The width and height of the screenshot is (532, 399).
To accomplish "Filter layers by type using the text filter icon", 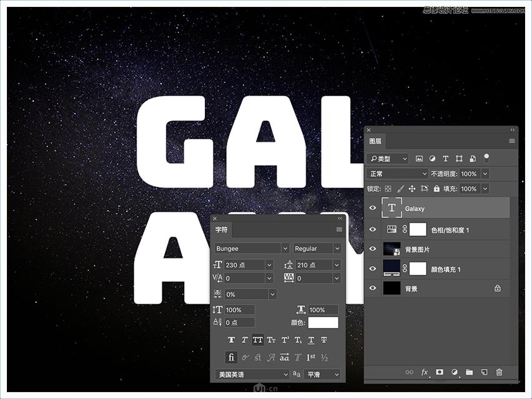I will click(446, 158).
